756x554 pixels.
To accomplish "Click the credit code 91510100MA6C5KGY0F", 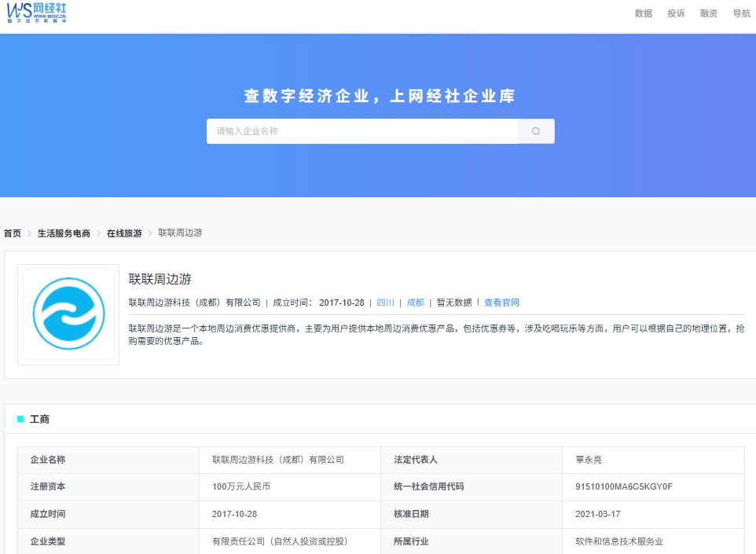I will [x=624, y=487].
